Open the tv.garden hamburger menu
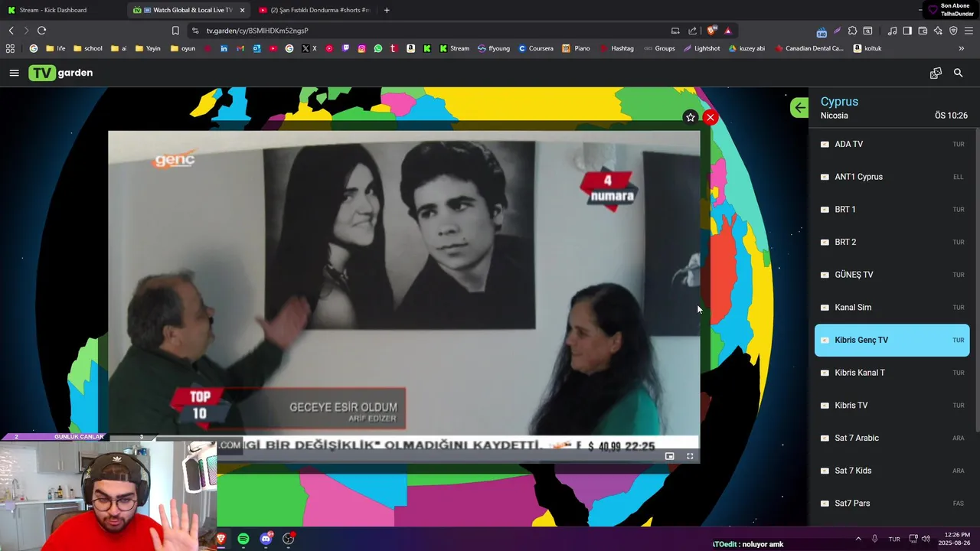The image size is (980, 551). (x=14, y=73)
